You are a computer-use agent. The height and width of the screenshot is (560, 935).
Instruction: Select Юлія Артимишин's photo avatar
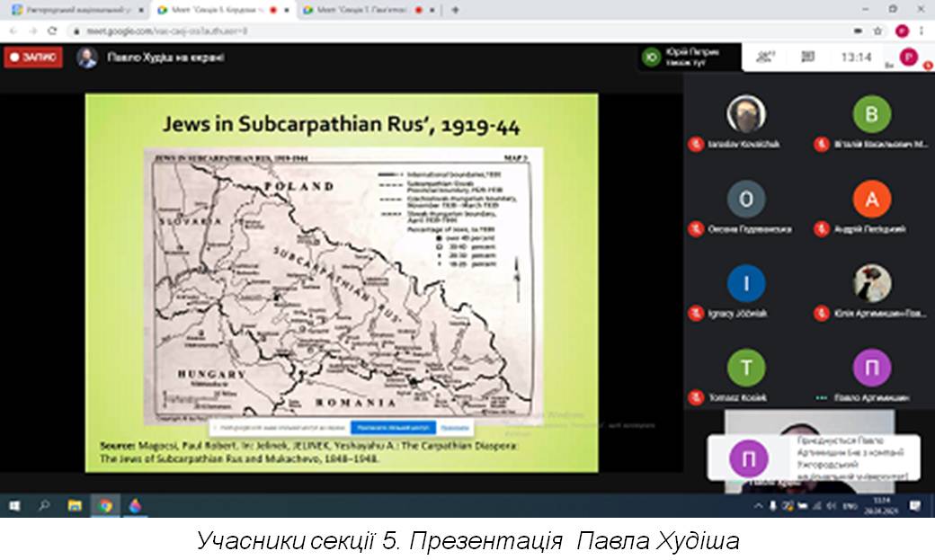(871, 283)
